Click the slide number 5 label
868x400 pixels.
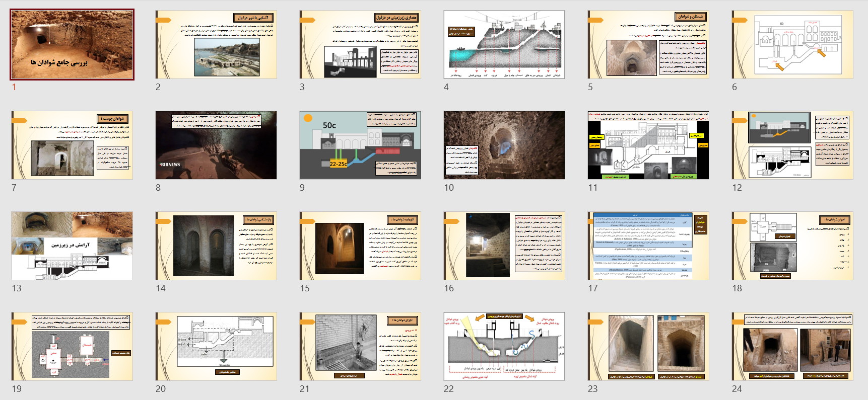(x=590, y=87)
